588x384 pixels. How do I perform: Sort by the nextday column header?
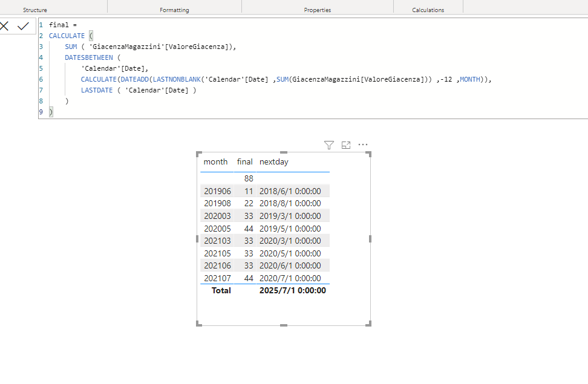274,161
